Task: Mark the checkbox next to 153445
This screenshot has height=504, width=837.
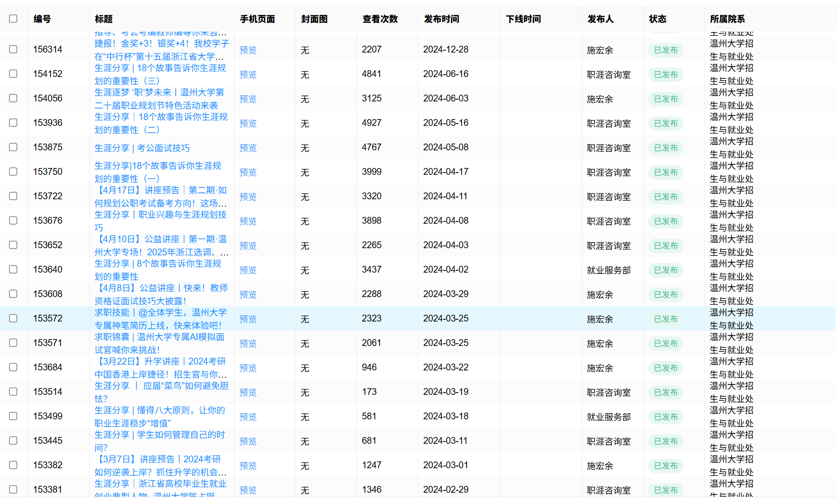Action: tap(13, 441)
